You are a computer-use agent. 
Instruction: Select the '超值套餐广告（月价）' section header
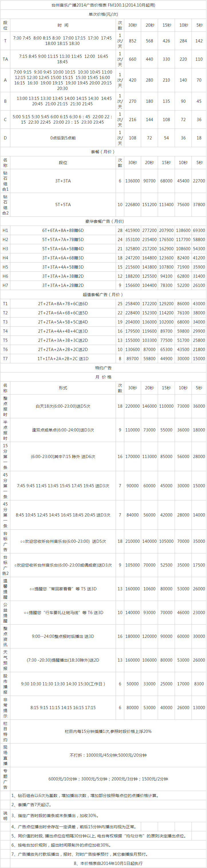(103, 295)
